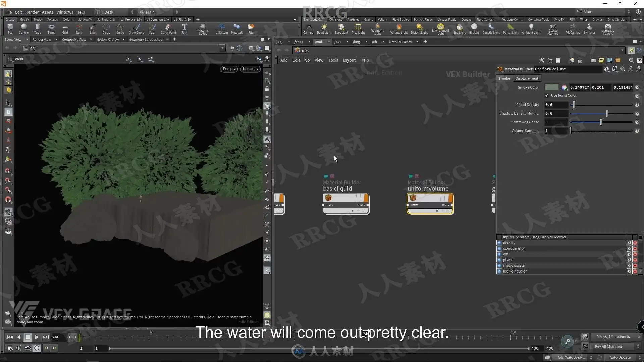
Task: Open the Spray Paint tool
Action: [x=168, y=28]
